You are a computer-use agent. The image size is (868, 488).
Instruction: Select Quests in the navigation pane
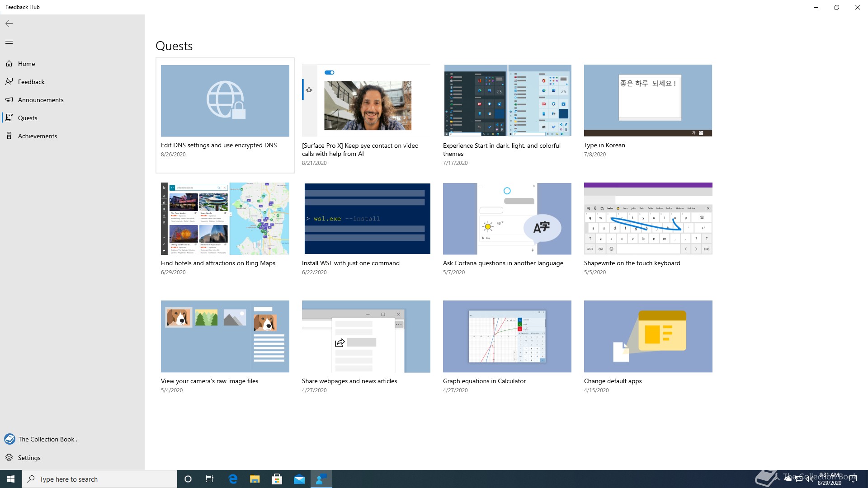coord(72,118)
